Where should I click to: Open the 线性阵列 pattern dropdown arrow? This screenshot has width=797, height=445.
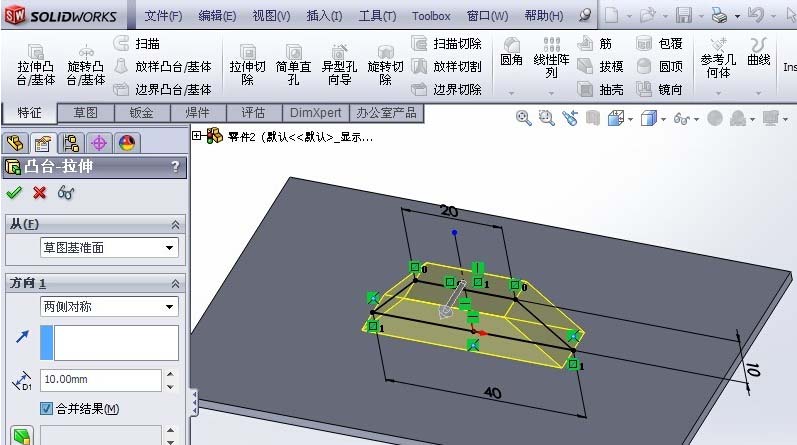coord(551,93)
